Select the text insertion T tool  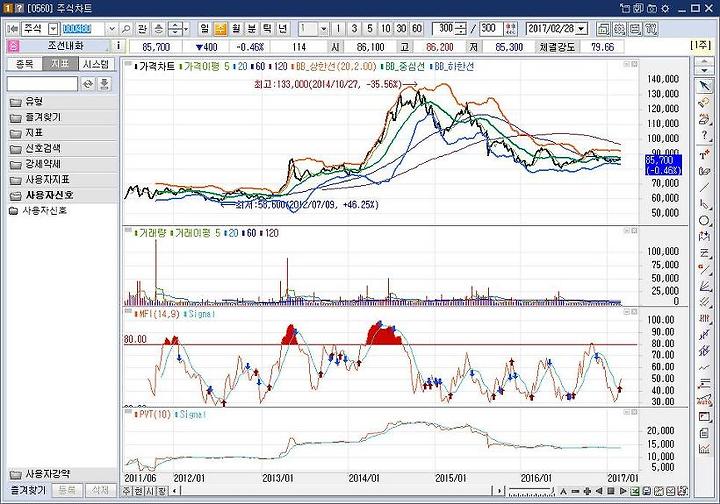[704, 155]
